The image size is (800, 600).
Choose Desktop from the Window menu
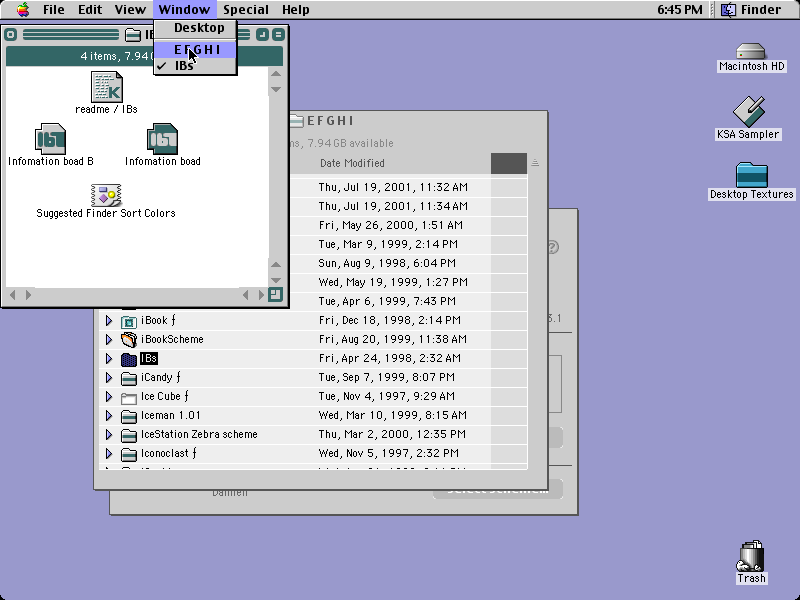pyautogui.click(x=195, y=28)
